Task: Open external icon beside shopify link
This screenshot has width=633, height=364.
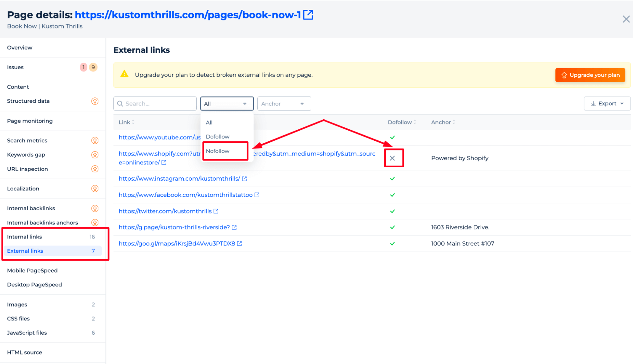Action: 164,162
